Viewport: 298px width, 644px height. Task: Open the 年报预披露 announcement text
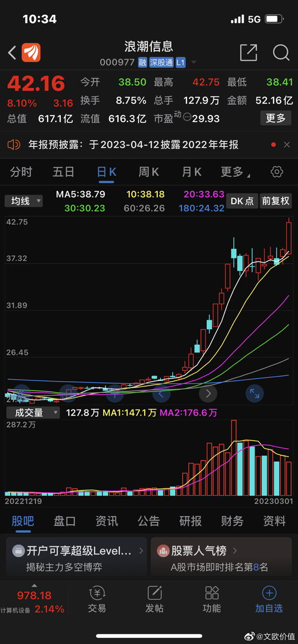(133, 145)
